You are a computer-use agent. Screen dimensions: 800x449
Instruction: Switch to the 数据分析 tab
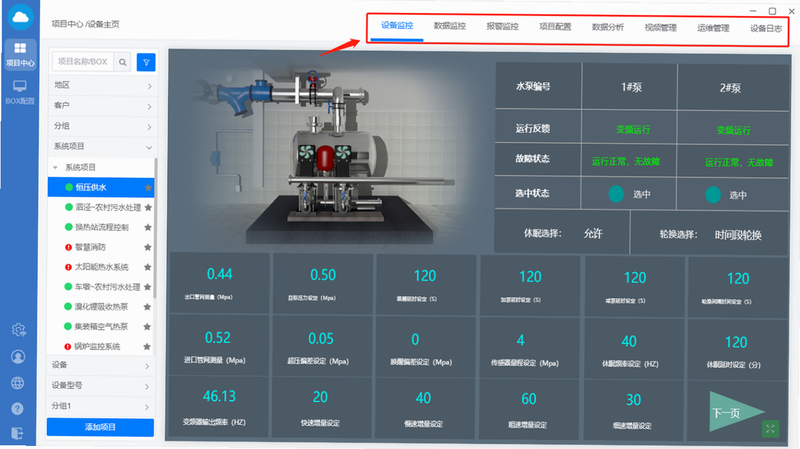click(608, 28)
